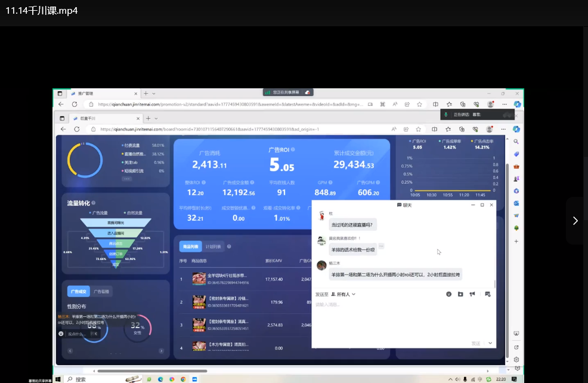The width and height of the screenshot is (588, 383).
Task: Open Windows Start menu
Action: 58,379
